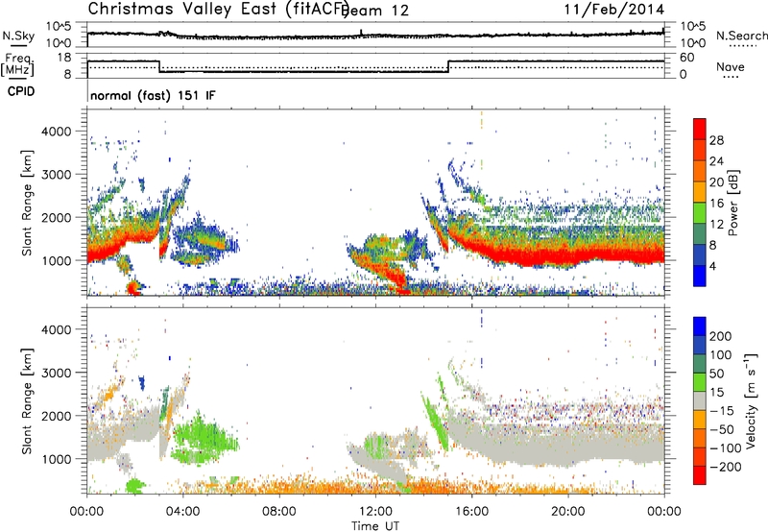Click the 16:00 time axis label
Image resolution: width=768 pixels, height=532 pixels.
(471, 512)
